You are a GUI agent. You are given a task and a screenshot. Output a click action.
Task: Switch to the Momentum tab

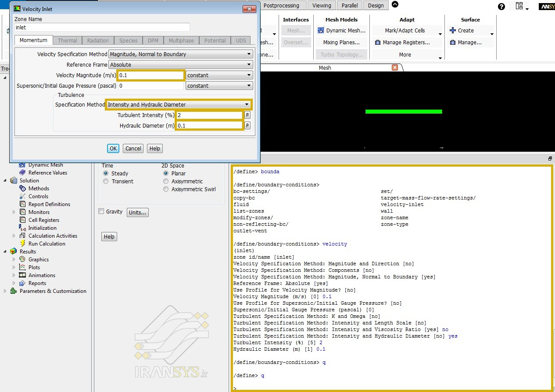coord(33,40)
